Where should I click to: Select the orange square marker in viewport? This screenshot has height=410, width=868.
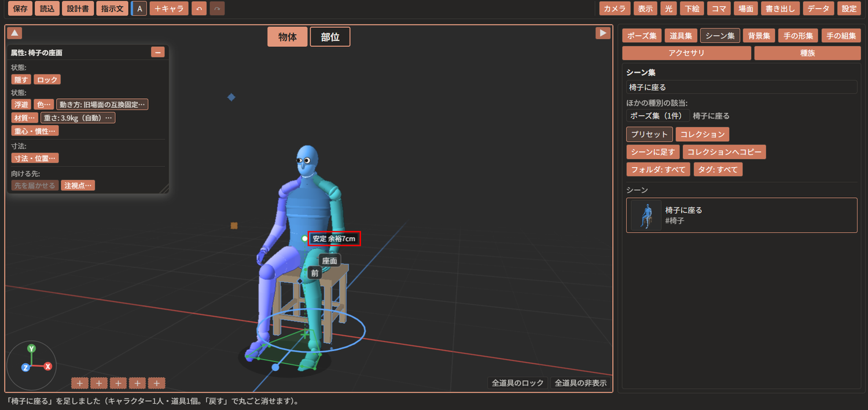click(234, 226)
